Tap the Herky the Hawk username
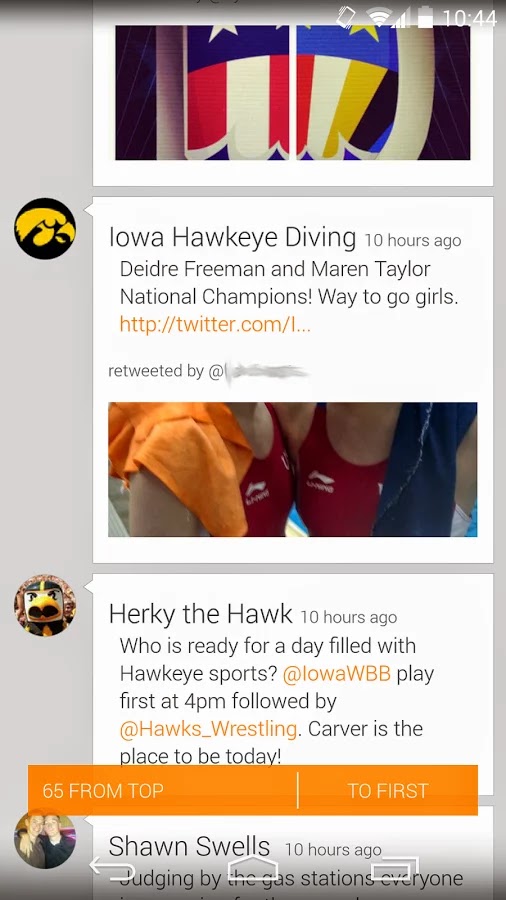The image size is (506, 900). pyautogui.click(x=200, y=614)
